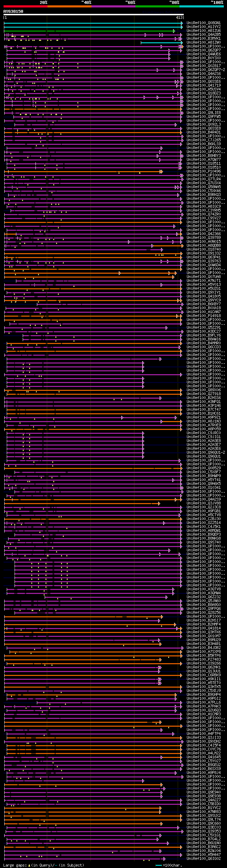Select the UniRef100_Q18DZ3 label
The height and width of the screenshot is (868, 227).
(x=204, y=93)
